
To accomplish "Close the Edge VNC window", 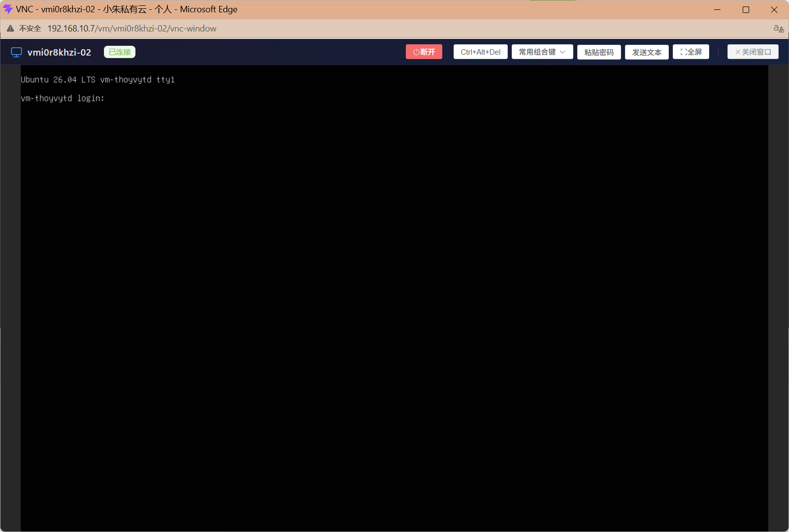I will point(774,9).
